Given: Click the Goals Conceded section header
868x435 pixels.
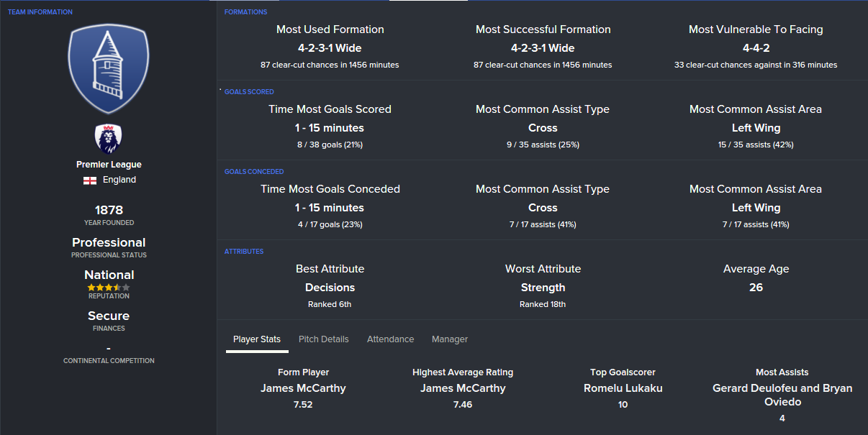Looking at the screenshot, I should [254, 172].
